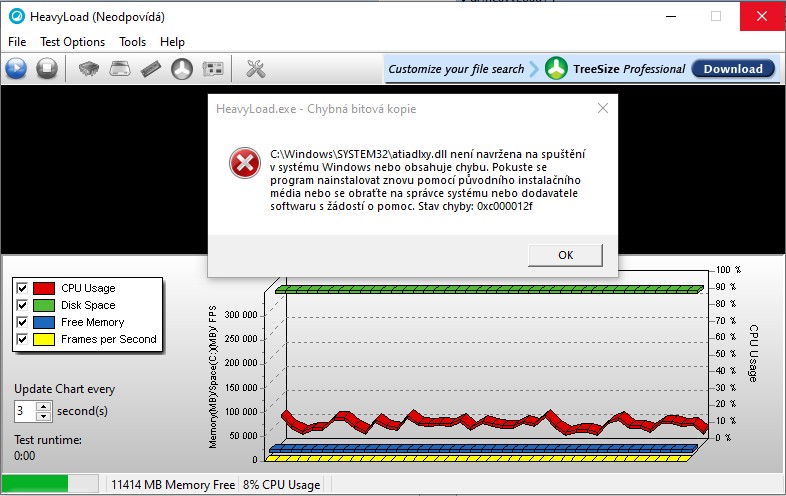This screenshot has width=786, height=496.
Task: Click the blue Free Memory color swatch
Action: pos(44,322)
